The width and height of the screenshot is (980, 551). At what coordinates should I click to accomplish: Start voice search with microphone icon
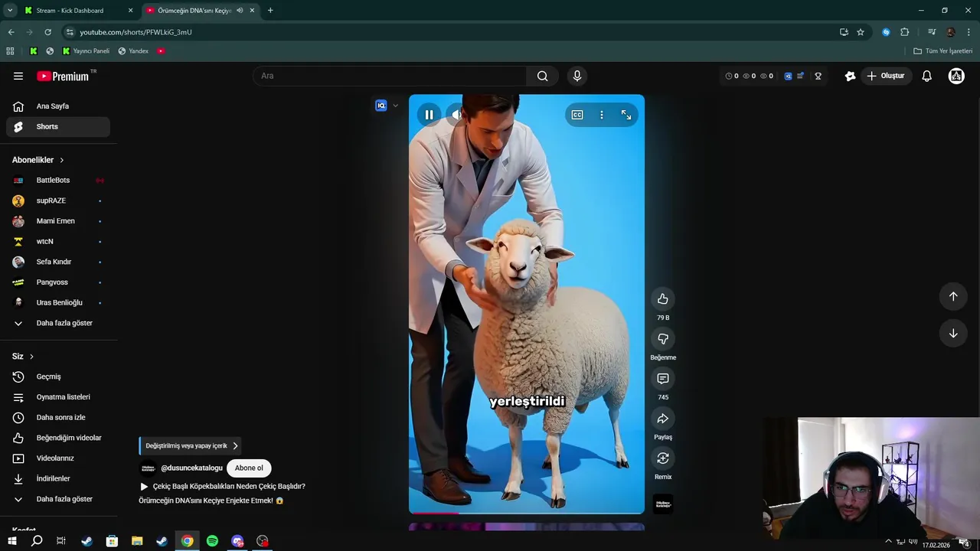[577, 76]
